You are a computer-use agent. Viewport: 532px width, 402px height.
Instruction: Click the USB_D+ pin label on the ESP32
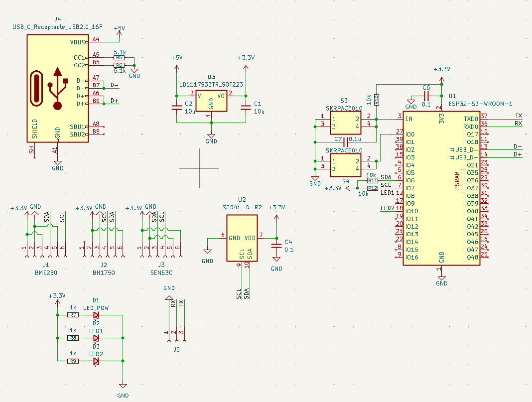pos(467,157)
